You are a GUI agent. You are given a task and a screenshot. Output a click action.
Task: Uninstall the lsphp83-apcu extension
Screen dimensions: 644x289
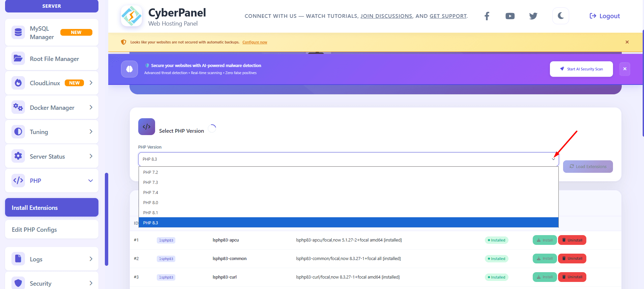pos(572,240)
